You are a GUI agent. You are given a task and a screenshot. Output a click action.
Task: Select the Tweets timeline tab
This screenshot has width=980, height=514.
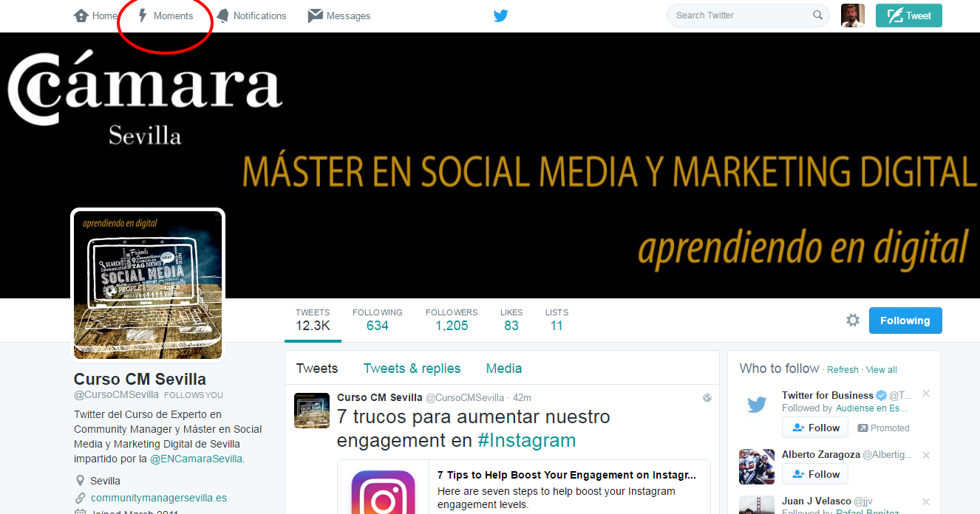pyautogui.click(x=317, y=369)
